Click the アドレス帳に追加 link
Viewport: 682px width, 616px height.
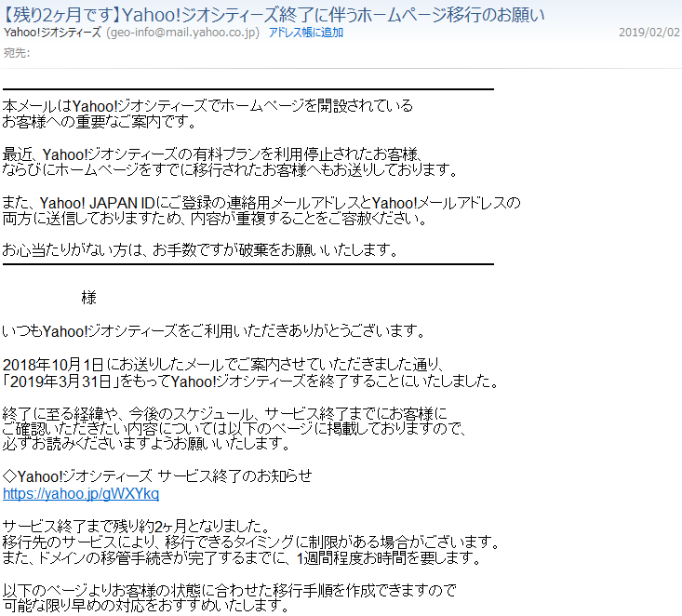click(306, 33)
